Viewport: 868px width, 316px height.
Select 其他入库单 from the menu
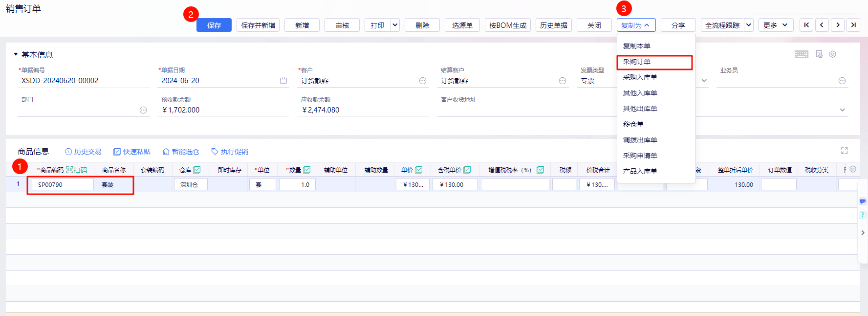[x=656, y=93]
